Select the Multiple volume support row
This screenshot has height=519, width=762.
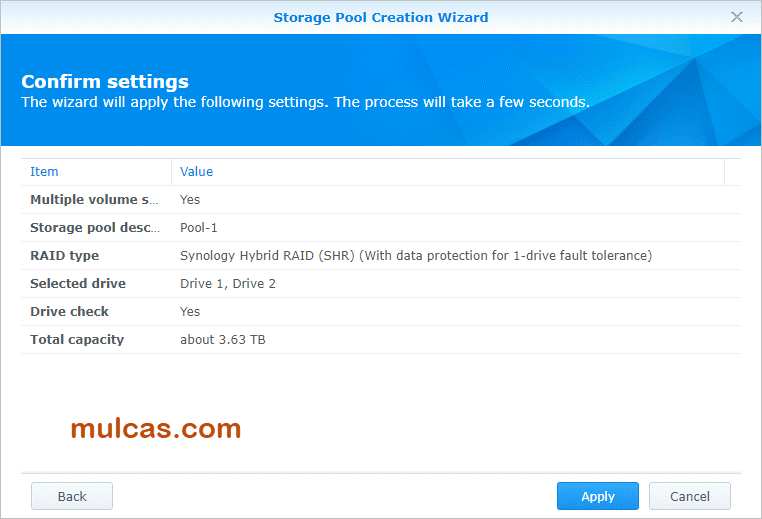tap(94, 200)
